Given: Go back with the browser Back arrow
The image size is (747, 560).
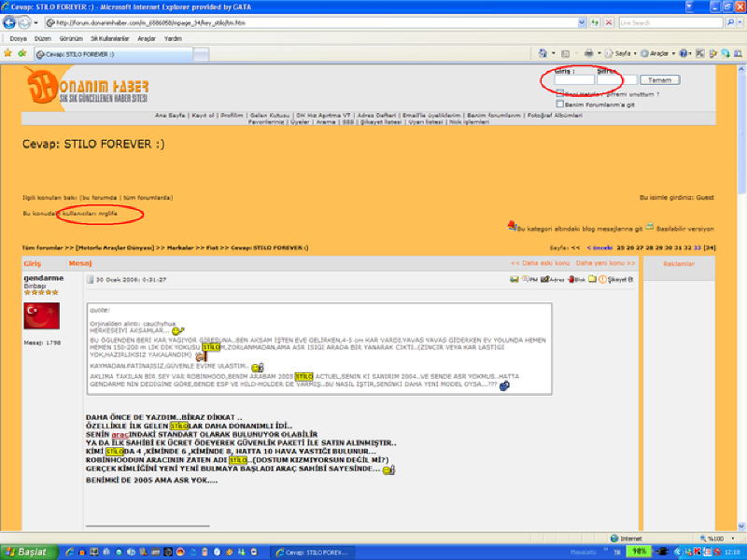Looking at the screenshot, I should click(9, 22).
